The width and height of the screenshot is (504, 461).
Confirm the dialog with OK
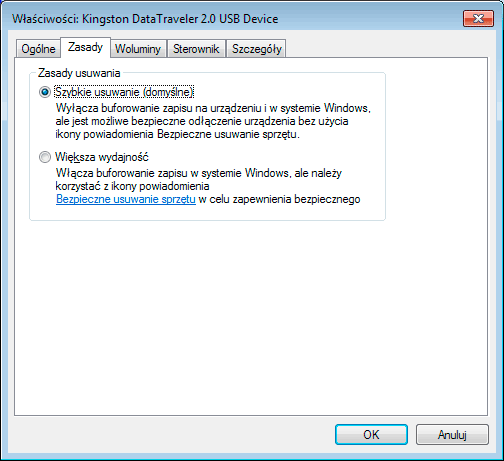pos(371,434)
